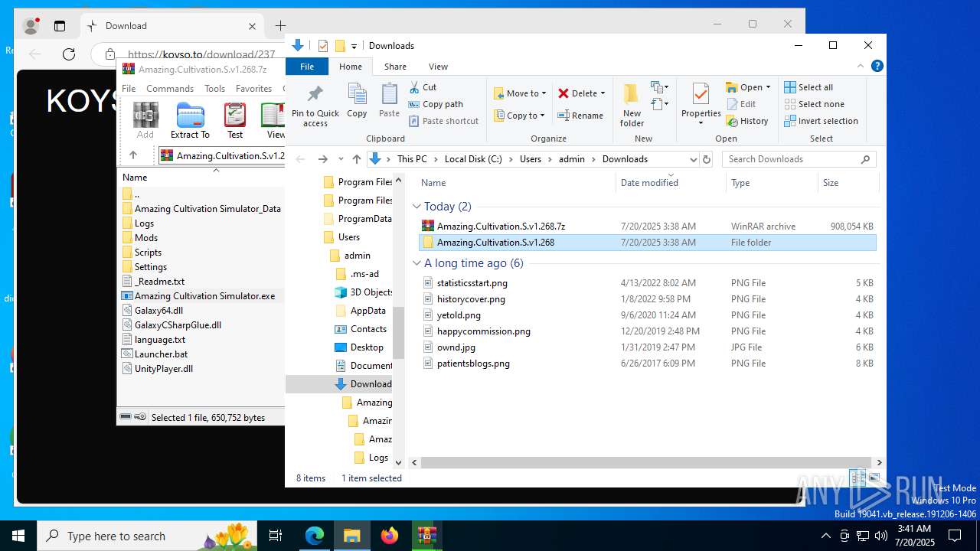Click Copy path in ribbon
This screenshot has height=551, width=980.
point(436,104)
